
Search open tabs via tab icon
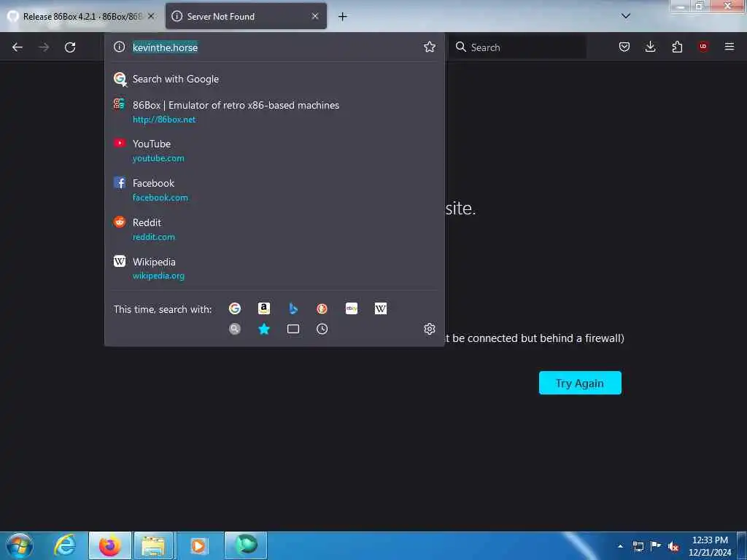[x=293, y=329]
